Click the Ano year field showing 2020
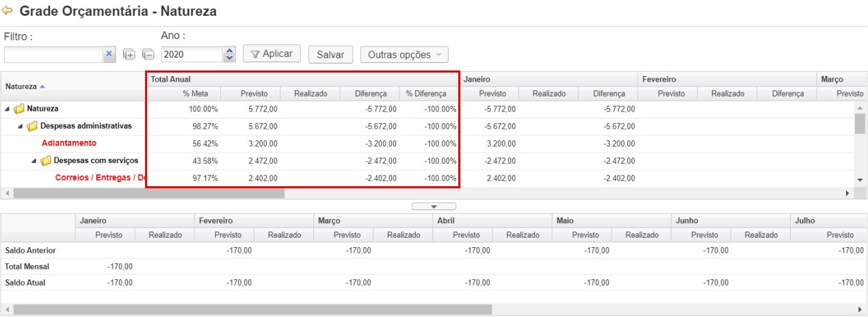 192,55
